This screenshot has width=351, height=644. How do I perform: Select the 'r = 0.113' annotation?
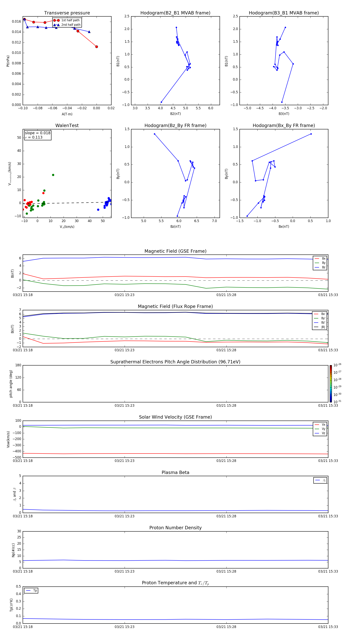click(34, 137)
